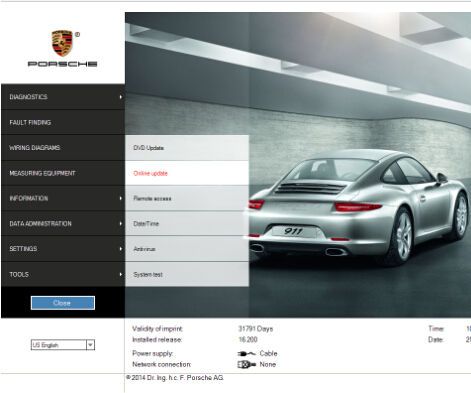Open the Settings menu

[x=63, y=249]
